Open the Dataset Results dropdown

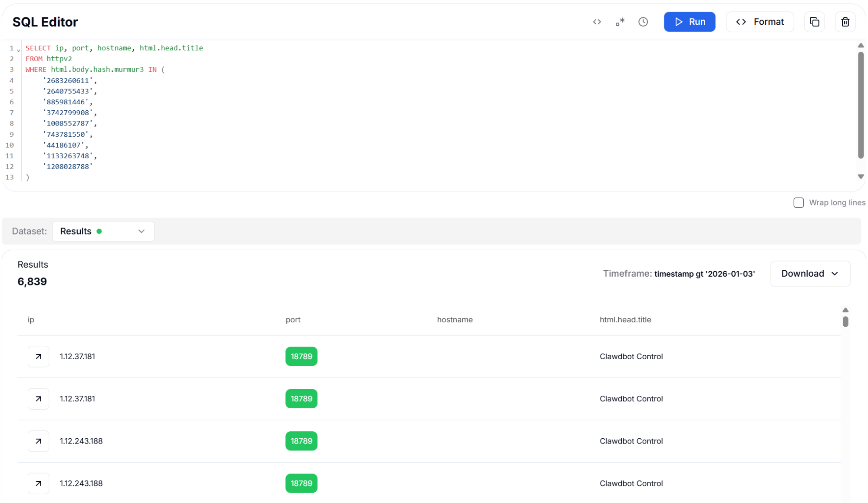click(103, 231)
